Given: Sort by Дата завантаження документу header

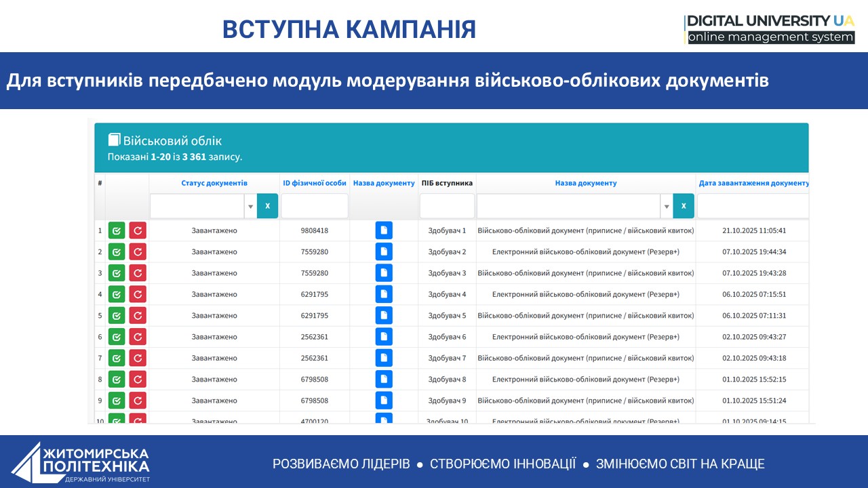Looking at the screenshot, I should pyautogui.click(x=753, y=183).
